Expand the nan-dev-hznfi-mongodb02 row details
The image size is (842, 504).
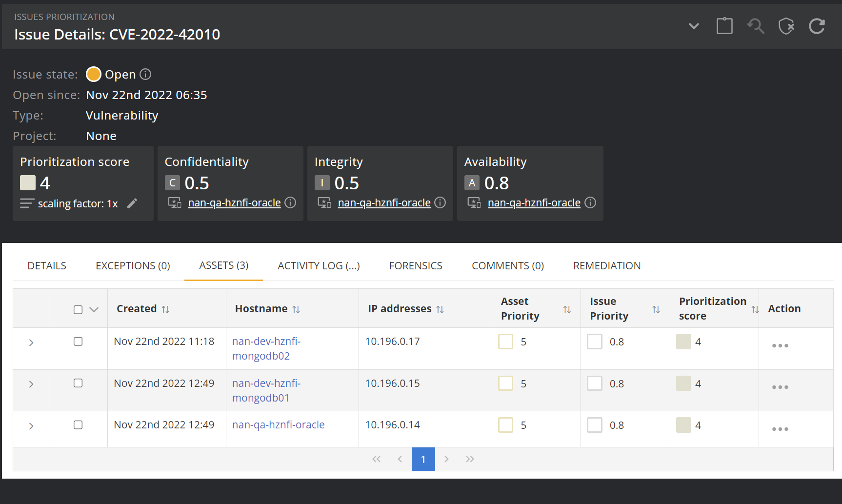click(31, 343)
